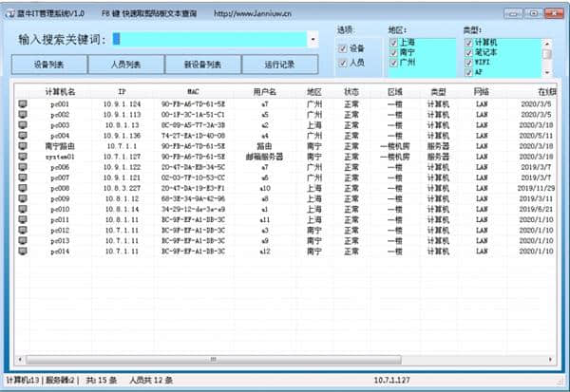Click the 人员列表 button

click(x=125, y=65)
